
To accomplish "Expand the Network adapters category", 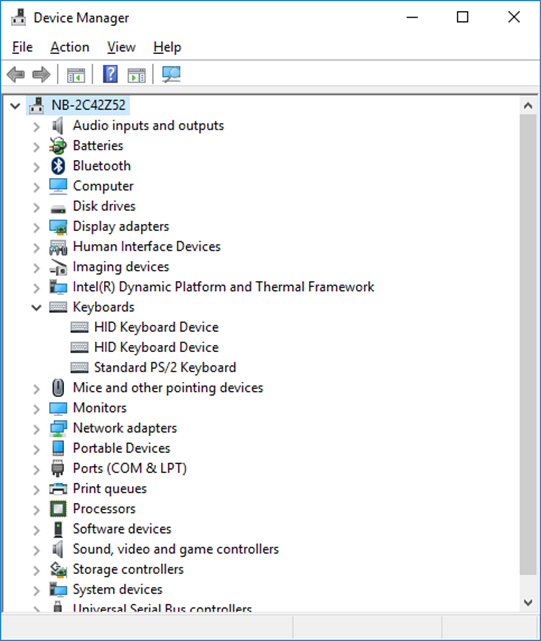I will tap(37, 428).
